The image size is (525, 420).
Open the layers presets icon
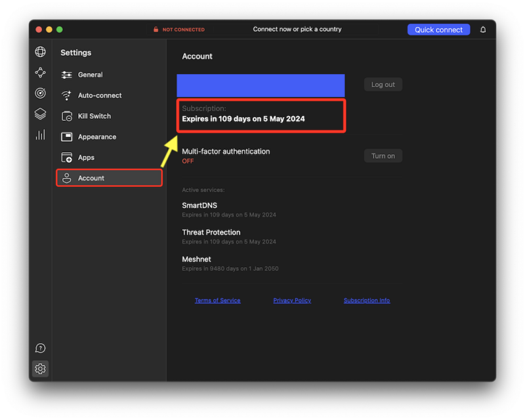click(41, 114)
